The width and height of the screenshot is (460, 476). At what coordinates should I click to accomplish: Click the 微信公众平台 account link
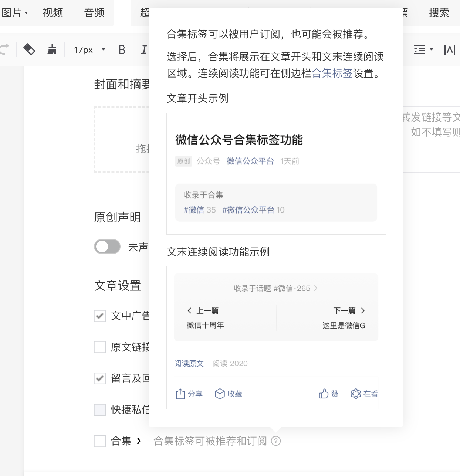click(250, 161)
